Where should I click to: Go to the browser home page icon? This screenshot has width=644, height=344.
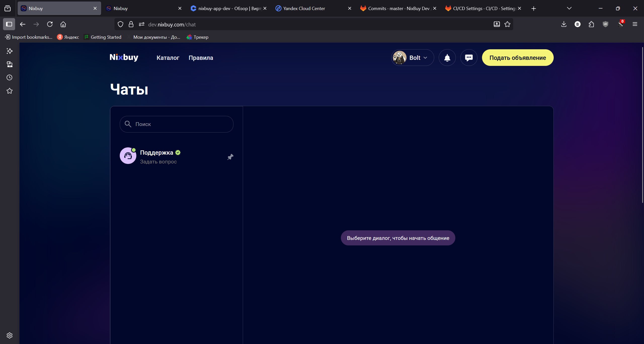(x=63, y=24)
